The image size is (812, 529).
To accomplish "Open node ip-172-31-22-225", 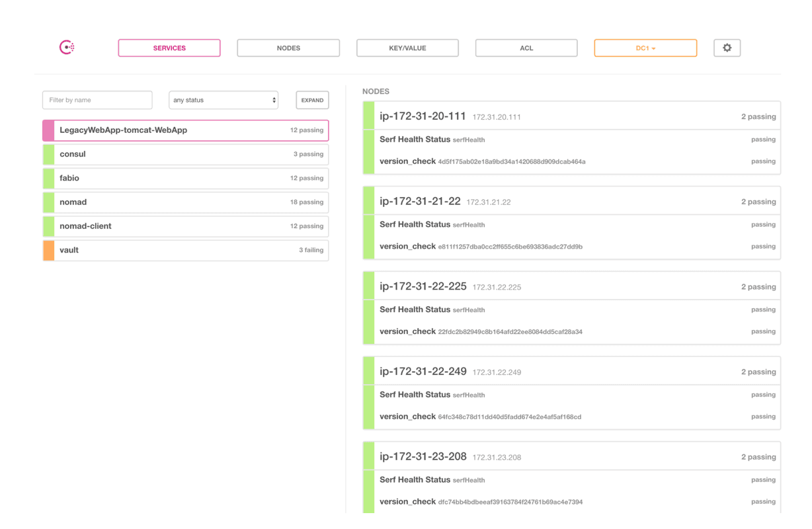I will tap(423, 286).
